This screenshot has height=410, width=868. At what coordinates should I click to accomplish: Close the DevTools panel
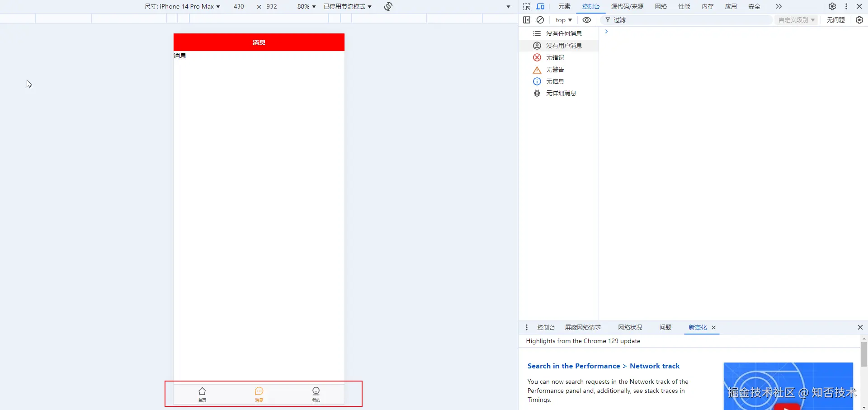tap(859, 6)
